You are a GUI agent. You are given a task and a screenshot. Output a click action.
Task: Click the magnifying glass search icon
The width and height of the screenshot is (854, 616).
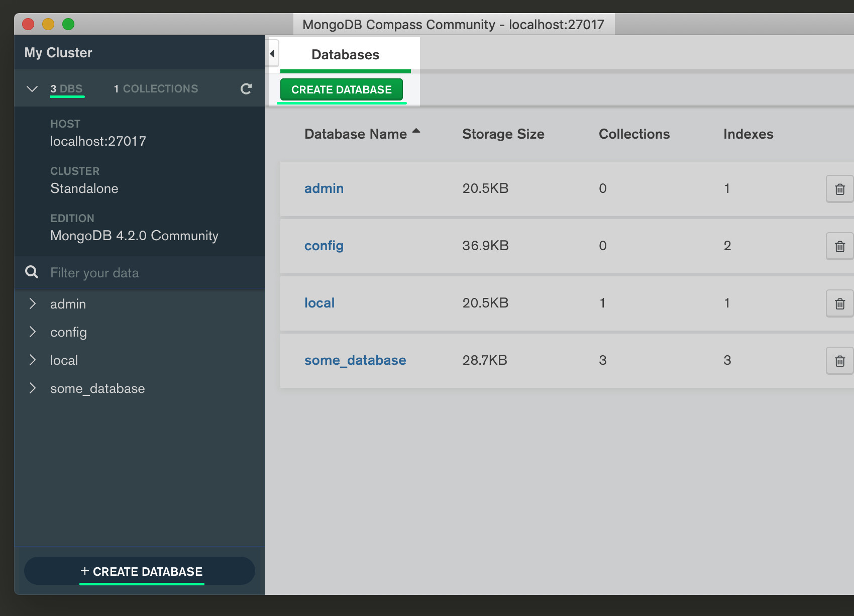pos(31,272)
